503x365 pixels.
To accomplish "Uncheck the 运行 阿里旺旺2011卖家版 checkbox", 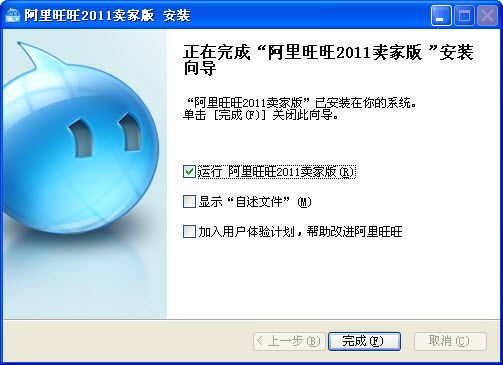I will tap(189, 172).
